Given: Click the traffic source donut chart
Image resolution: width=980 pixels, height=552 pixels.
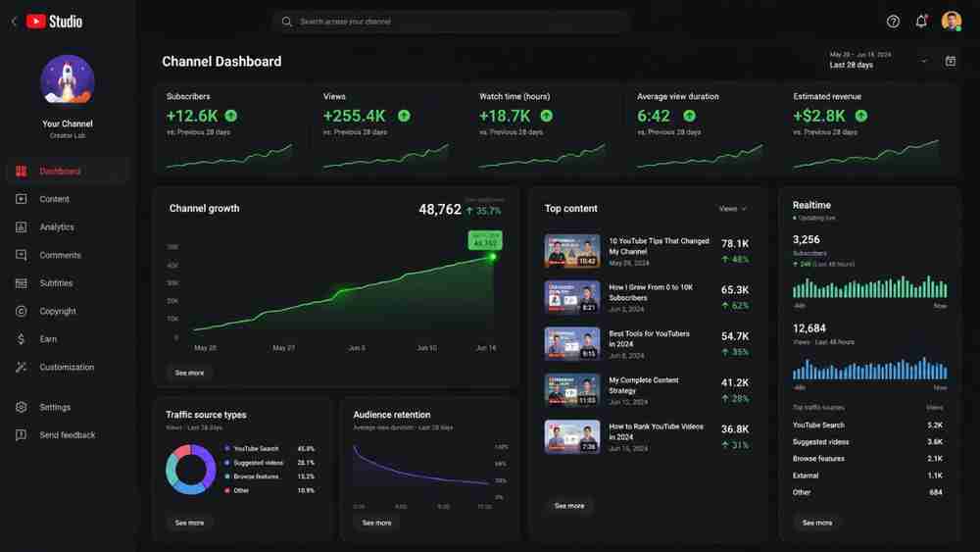Looking at the screenshot, I should pyautogui.click(x=191, y=470).
